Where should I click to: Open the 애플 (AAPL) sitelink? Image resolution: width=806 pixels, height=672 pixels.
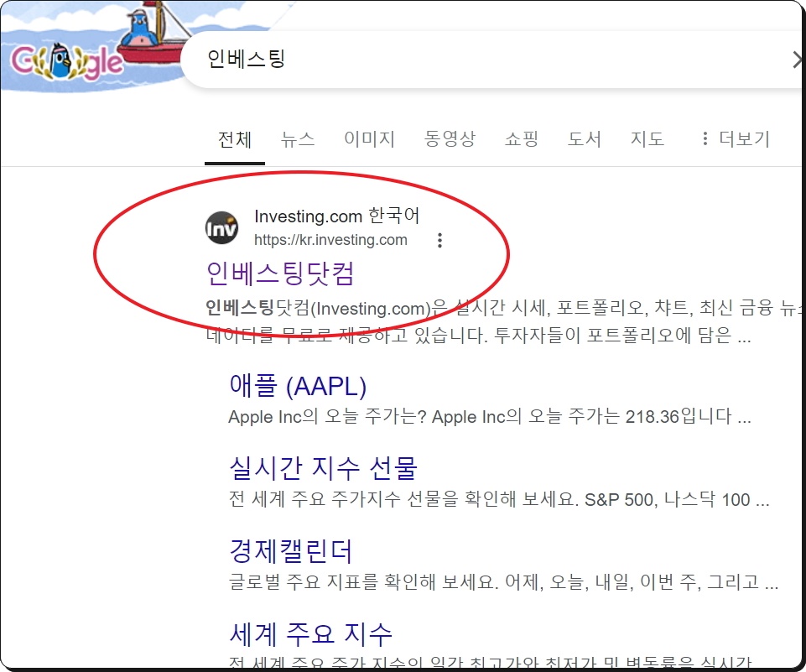[298, 386]
